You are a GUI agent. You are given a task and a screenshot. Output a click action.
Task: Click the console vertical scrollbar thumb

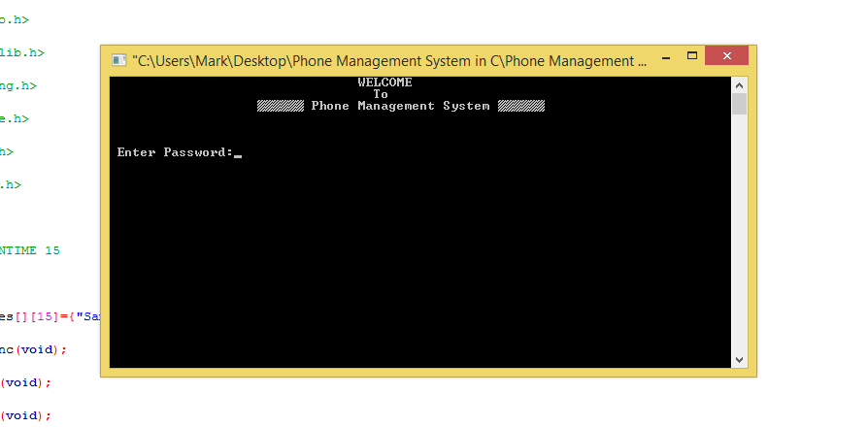[x=739, y=104]
